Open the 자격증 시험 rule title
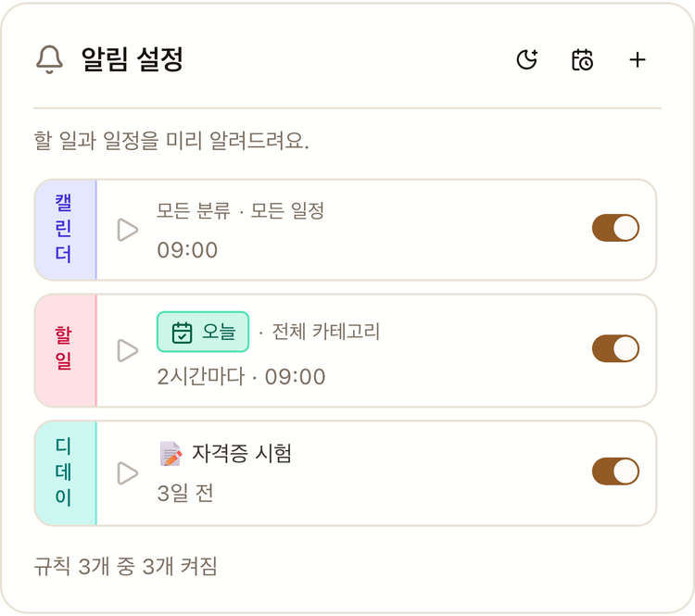The image size is (695, 616). pyautogui.click(x=242, y=453)
